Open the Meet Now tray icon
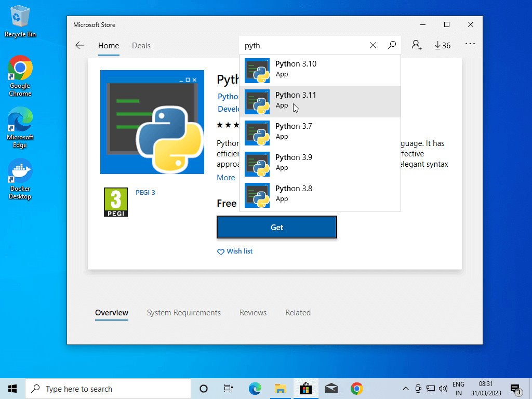This screenshot has width=532, height=399. click(x=418, y=389)
